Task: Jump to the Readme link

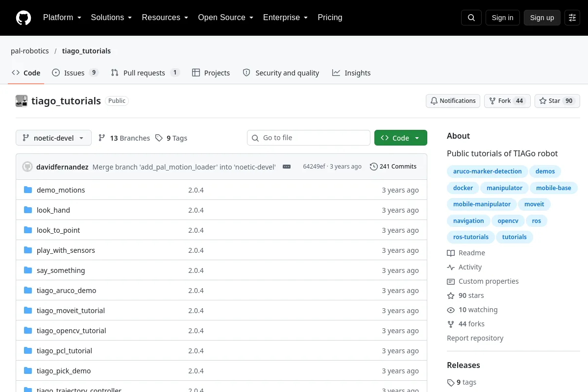Action: tap(466, 253)
